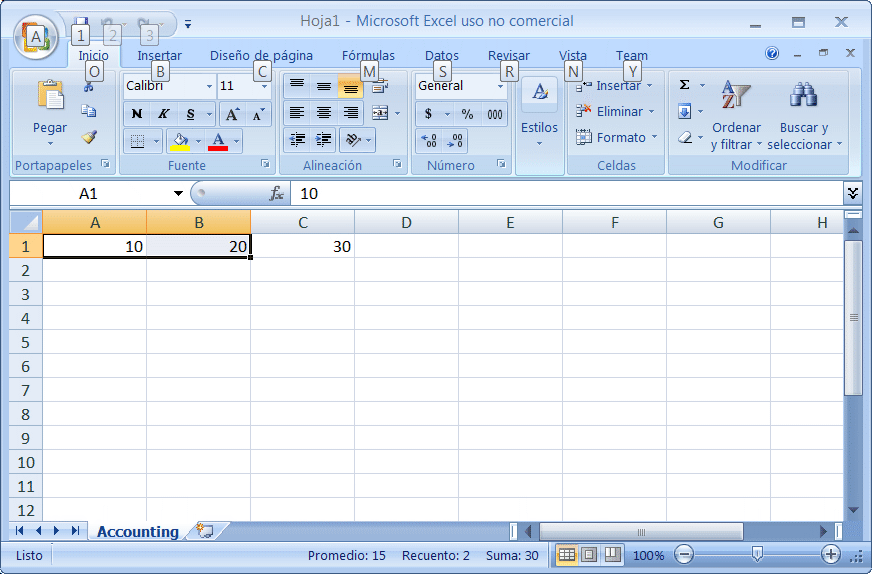Viewport: 872px width, 574px height.
Task: Click the insert new worksheet tab icon
Action: point(205,531)
